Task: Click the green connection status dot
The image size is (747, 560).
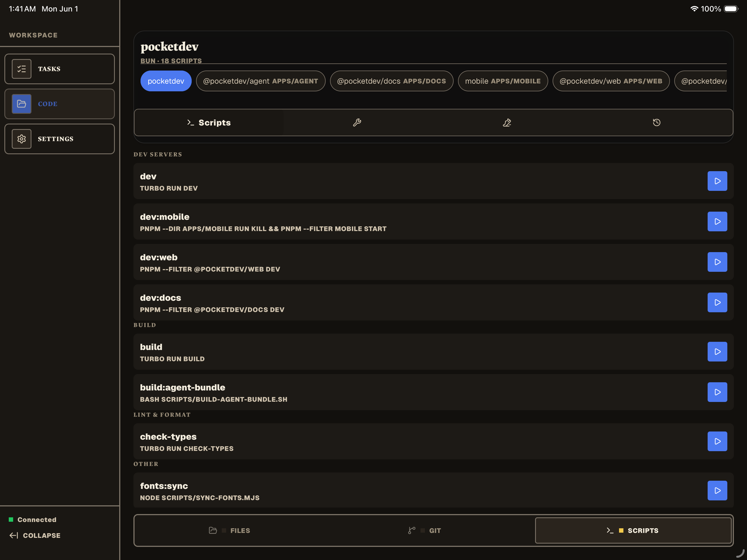Action: click(11, 520)
